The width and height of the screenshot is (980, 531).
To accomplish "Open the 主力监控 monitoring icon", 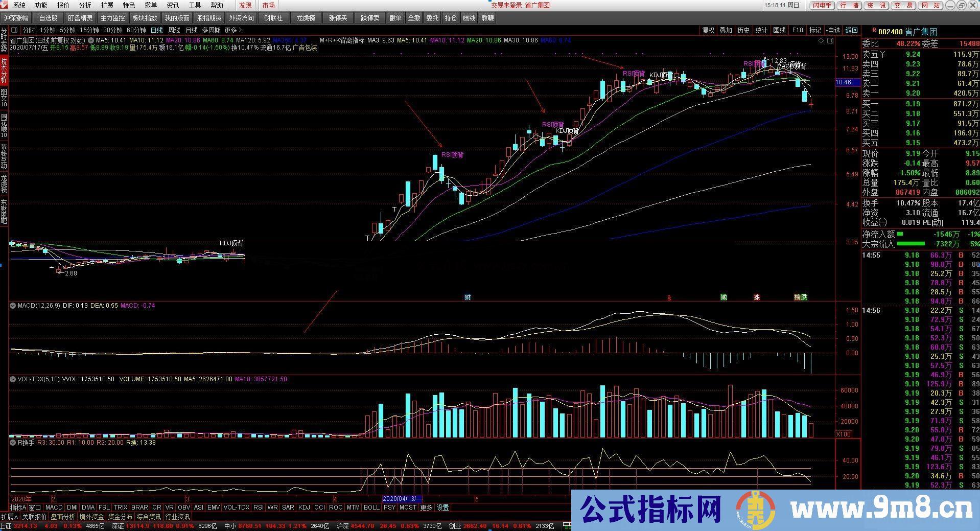I will 112,17.
